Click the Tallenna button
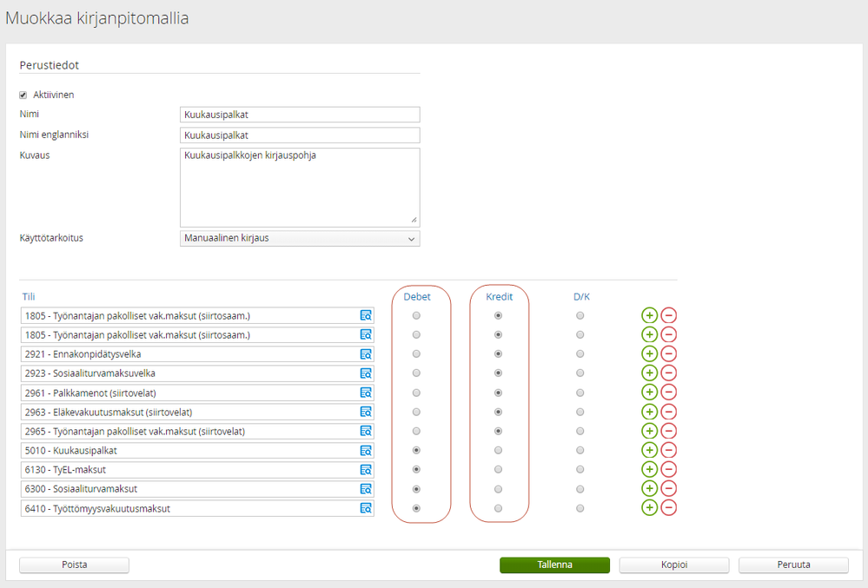This screenshot has height=588, width=868. 554,565
